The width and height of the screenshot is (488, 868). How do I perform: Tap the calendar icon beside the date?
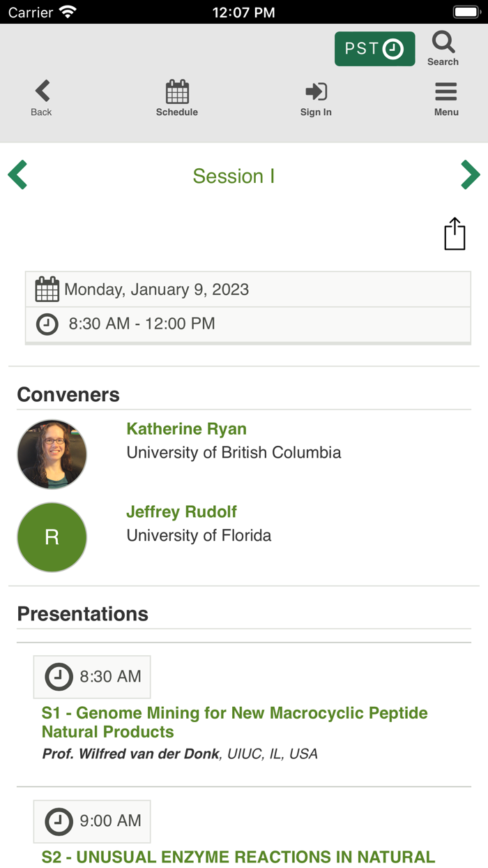coord(47,290)
